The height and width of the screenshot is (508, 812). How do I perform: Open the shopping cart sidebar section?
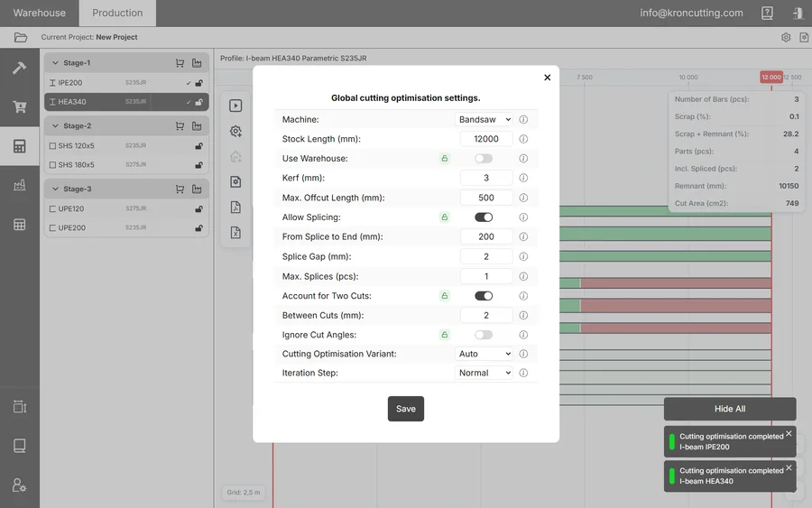(20, 106)
